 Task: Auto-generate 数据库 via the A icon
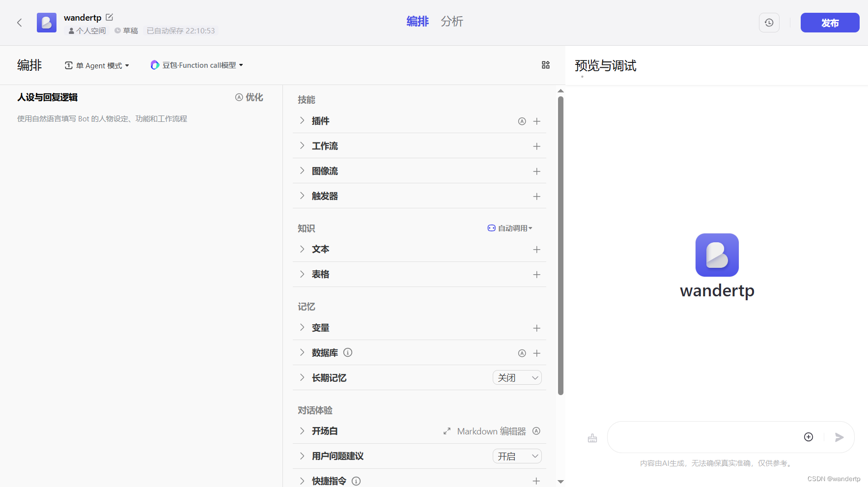522,353
